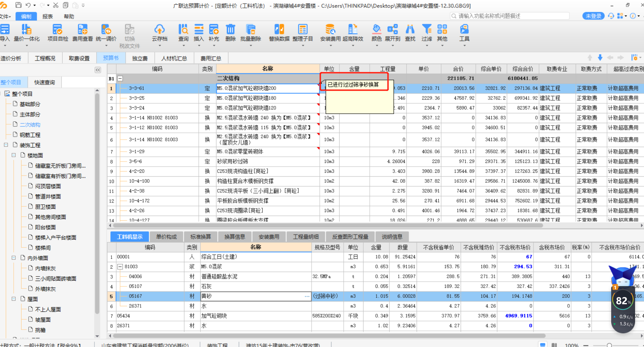Click row with code 3-5-6 砂浆用砂过筛

(375, 162)
